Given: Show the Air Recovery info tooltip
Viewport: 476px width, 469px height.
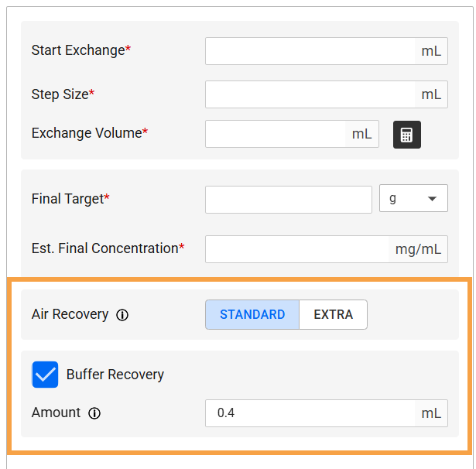Looking at the screenshot, I should pos(122,315).
